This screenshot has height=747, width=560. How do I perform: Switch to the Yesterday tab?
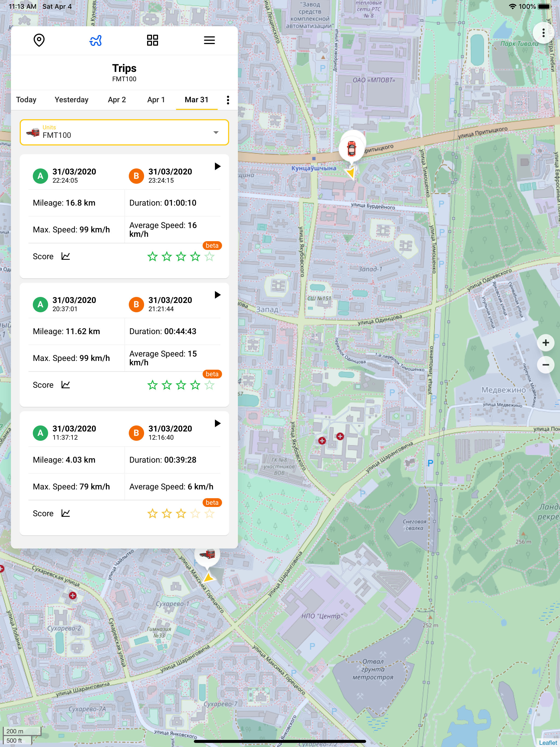click(x=71, y=100)
